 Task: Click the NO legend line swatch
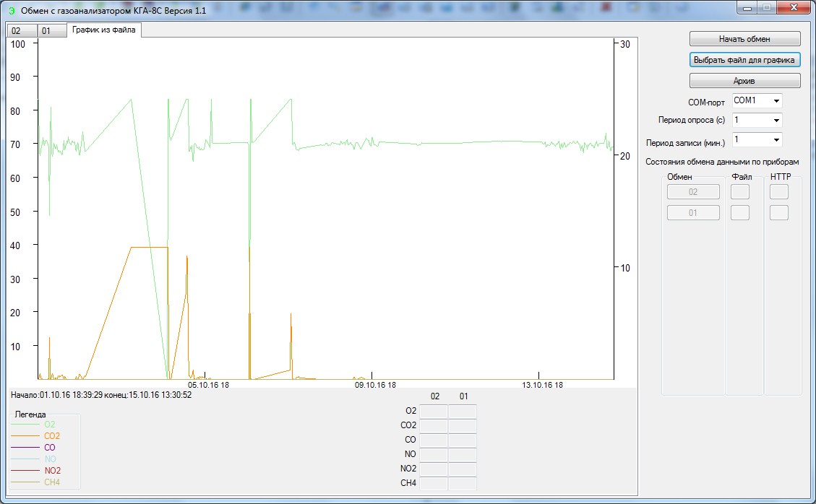click(25, 459)
